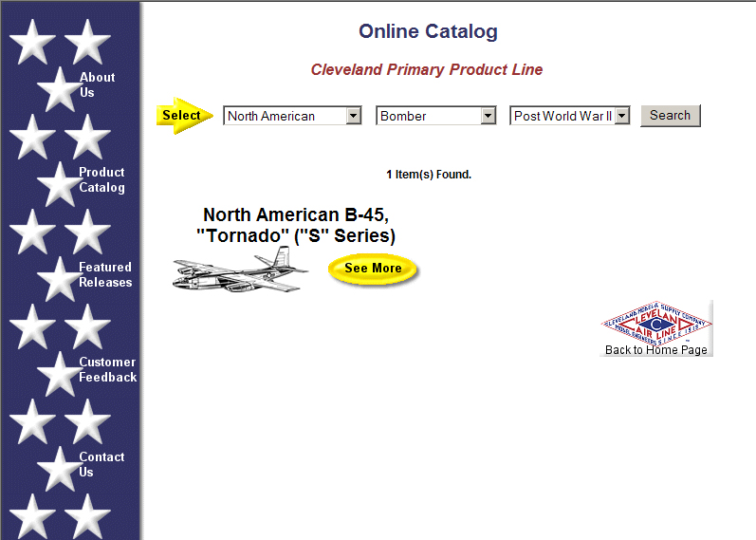Click the yellow Select arrow graphic
This screenshot has width=756, height=540.
[x=184, y=116]
